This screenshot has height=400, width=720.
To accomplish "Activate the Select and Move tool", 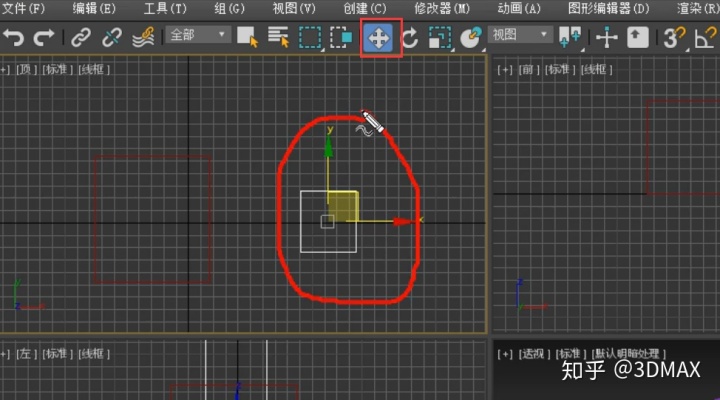I will pos(378,38).
